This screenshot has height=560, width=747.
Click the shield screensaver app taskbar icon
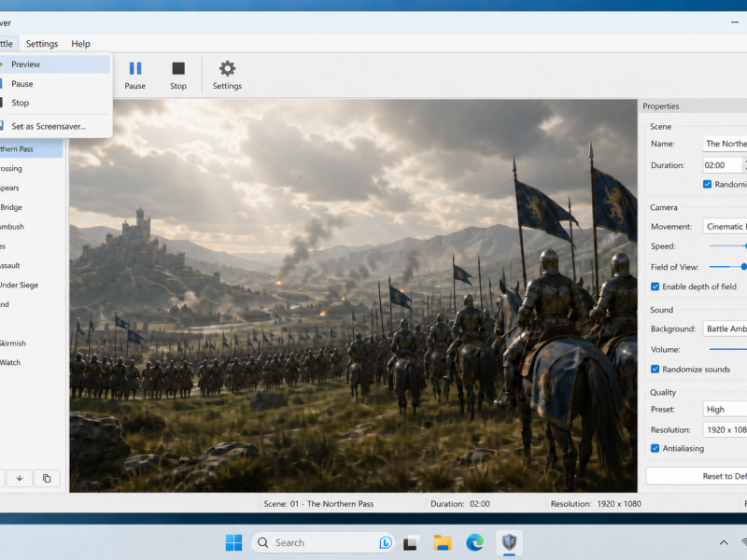pos(509,543)
